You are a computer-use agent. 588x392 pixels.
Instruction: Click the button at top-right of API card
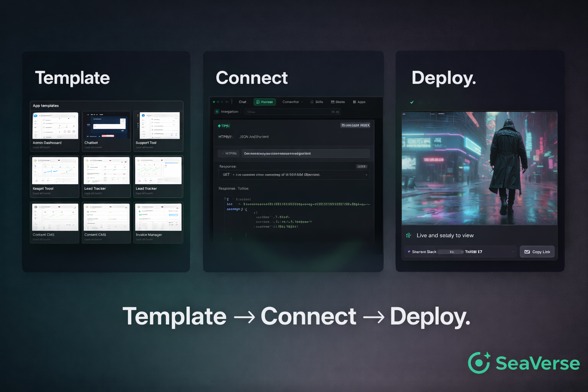coord(355,126)
